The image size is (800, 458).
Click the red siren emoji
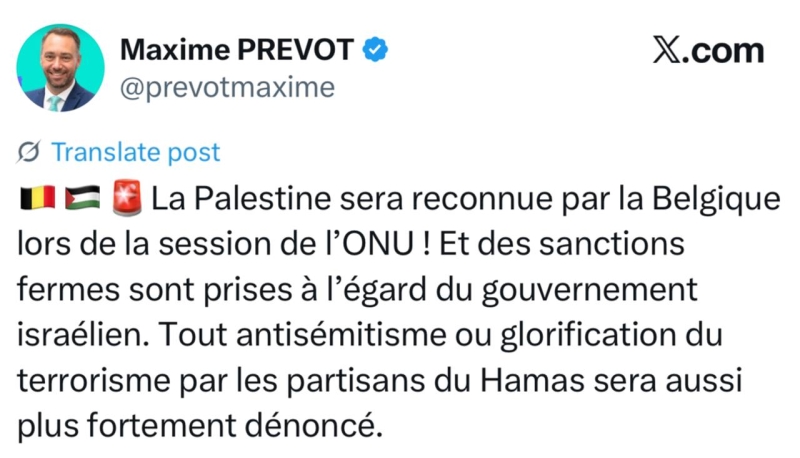click(x=126, y=198)
